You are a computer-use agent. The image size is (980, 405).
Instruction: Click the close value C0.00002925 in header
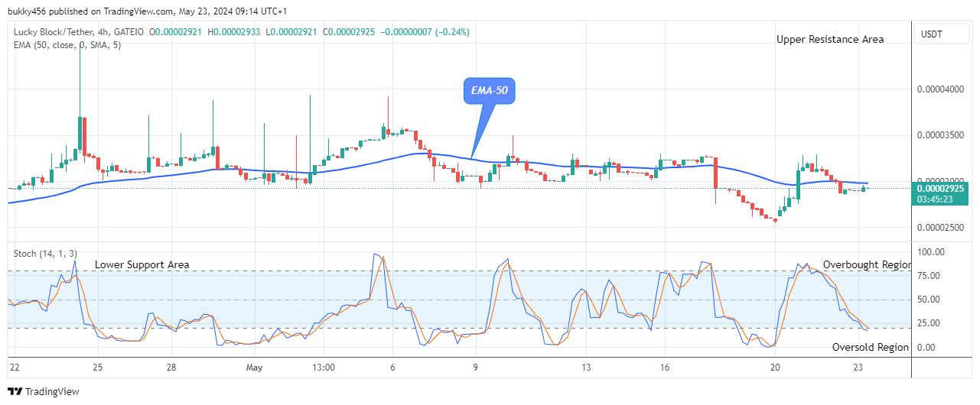350,32
